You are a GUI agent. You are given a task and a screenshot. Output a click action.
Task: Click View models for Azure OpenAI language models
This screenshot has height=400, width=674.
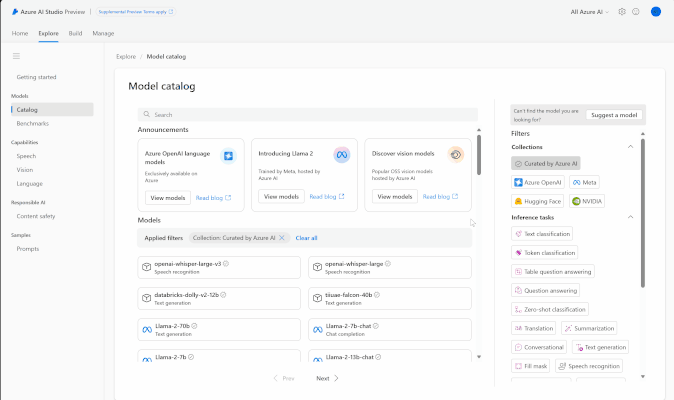[x=168, y=198]
